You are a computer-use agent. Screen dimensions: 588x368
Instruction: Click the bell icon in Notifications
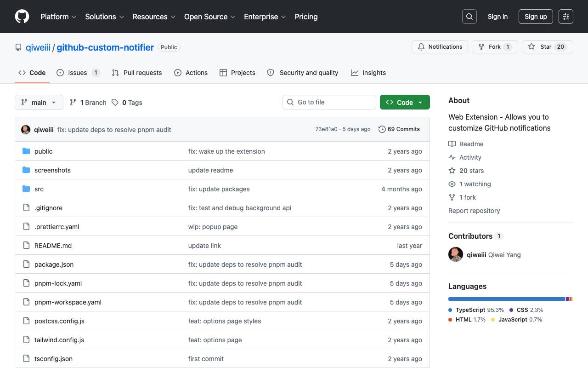point(421,47)
